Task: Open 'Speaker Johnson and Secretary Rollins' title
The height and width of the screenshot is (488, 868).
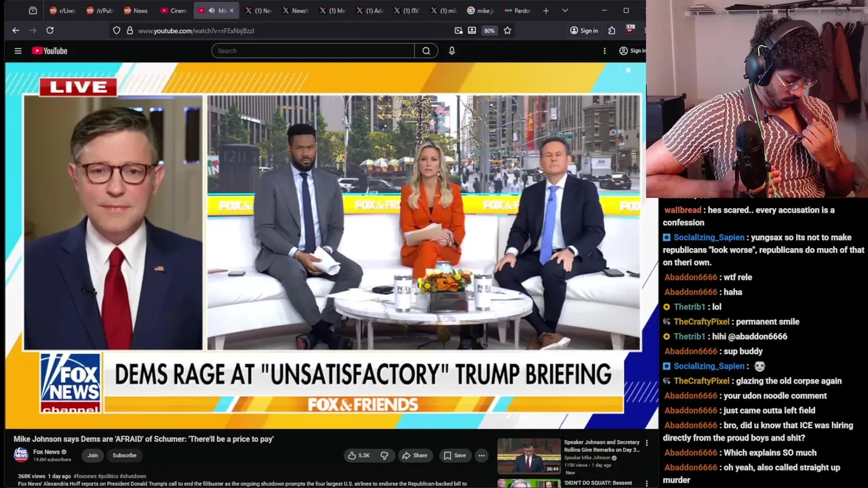Action: pyautogui.click(x=602, y=446)
